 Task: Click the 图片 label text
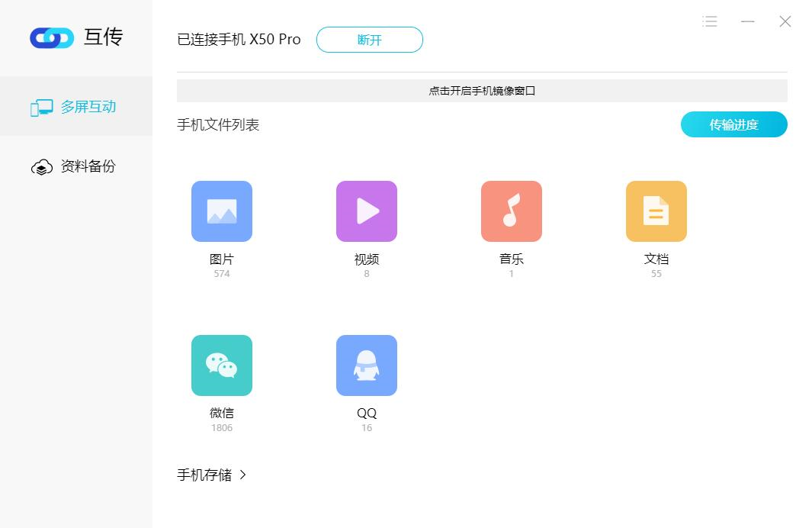(222, 259)
